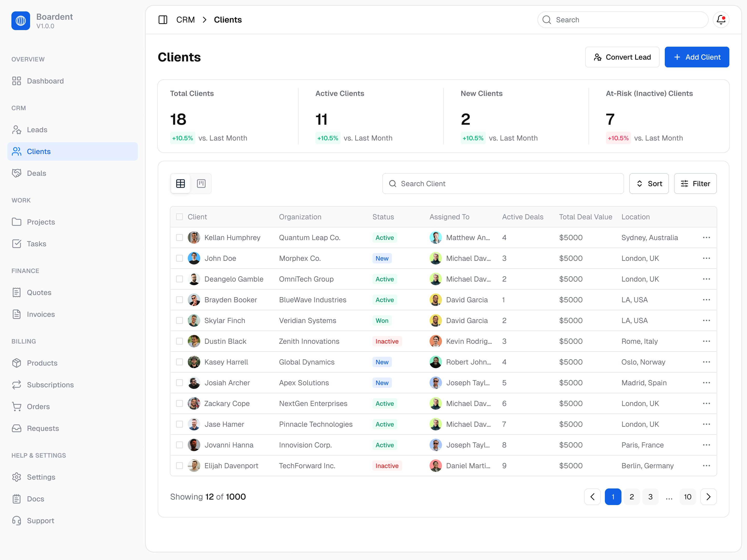
Task: Open row actions for Deangelo Gamble
Action: (x=707, y=279)
